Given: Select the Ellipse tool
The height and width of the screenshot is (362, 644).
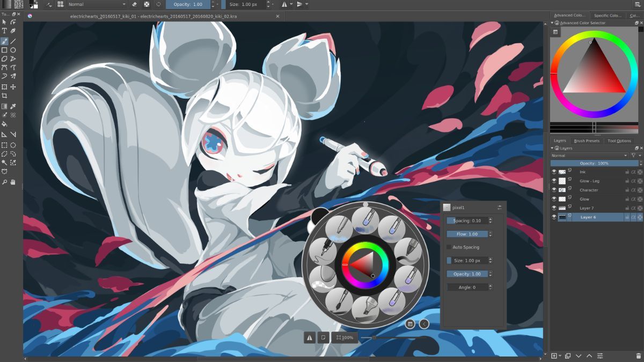Looking at the screenshot, I should point(12,49).
